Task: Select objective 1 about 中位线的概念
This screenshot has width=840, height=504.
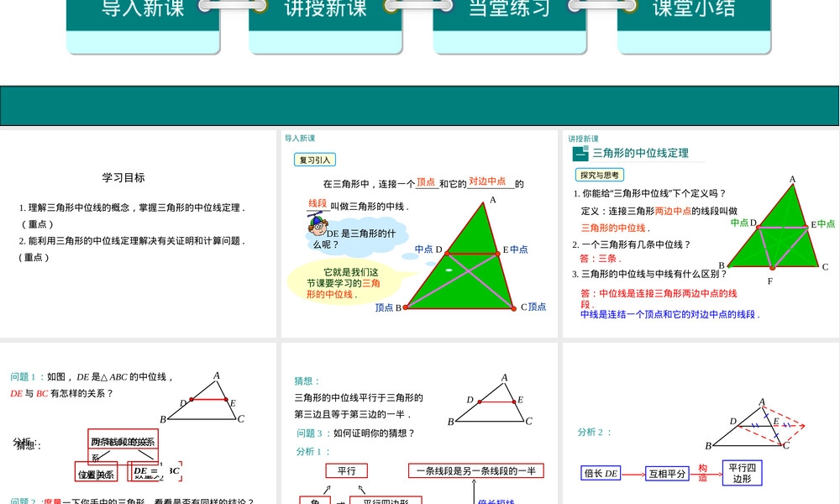Action: coord(132,216)
